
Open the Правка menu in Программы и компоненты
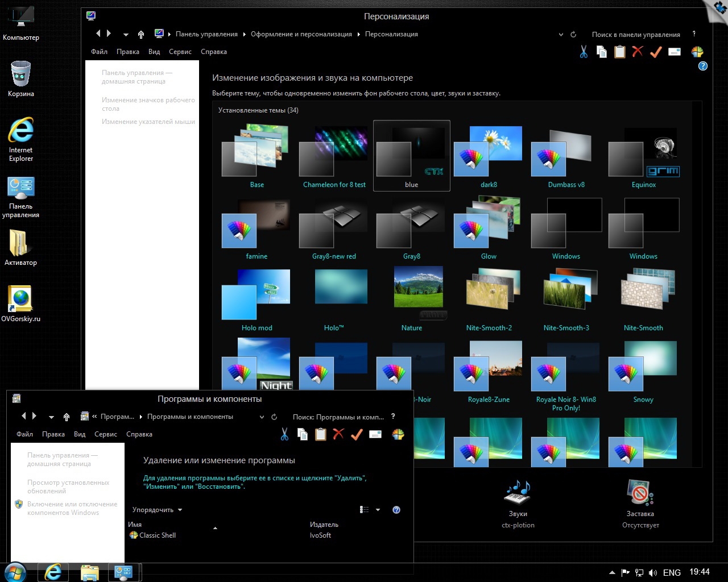click(53, 434)
